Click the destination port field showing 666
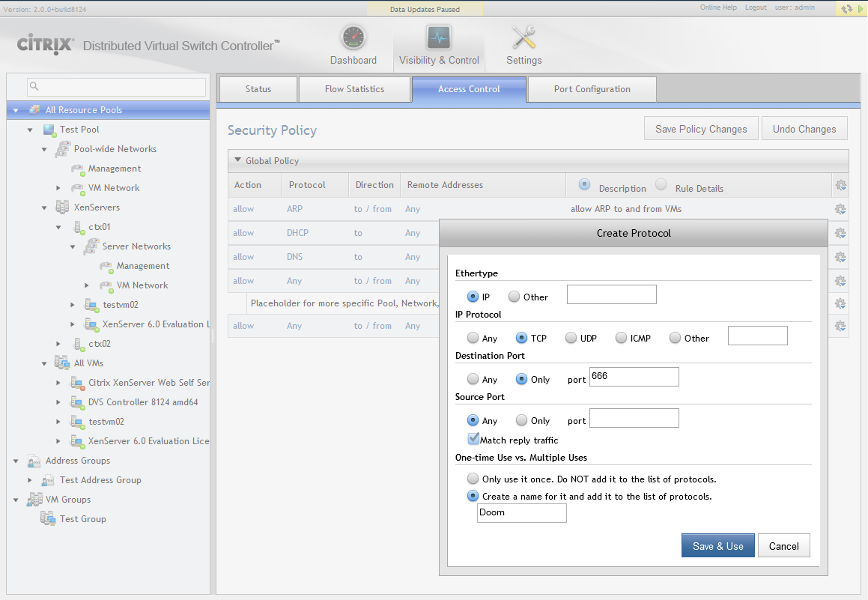The width and height of the screenshot is (868, 600). click(x=634, y=376)
